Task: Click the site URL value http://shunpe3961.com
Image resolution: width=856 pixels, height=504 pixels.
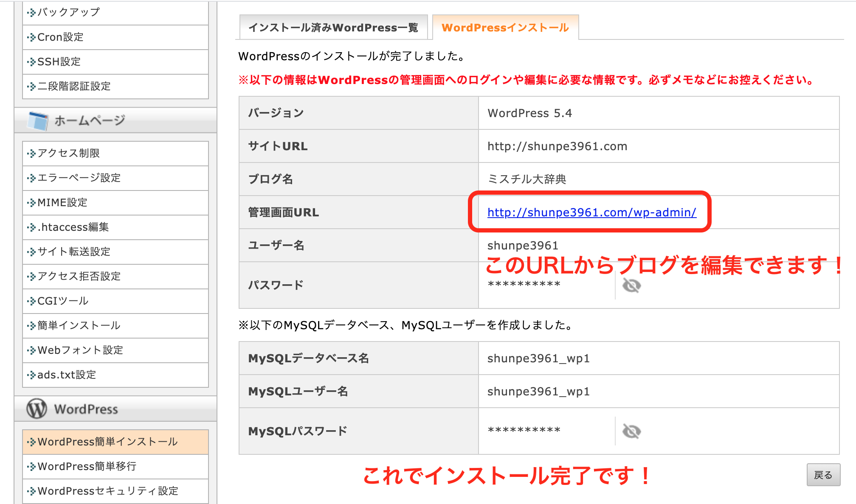Action: click(x=557, y=146)
